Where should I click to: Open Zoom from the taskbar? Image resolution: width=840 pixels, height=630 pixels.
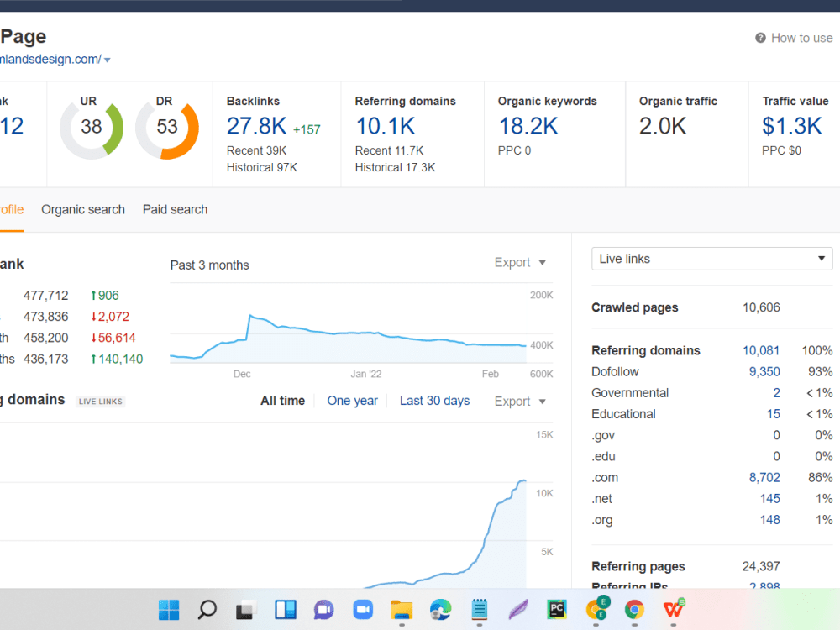point(363,610)
